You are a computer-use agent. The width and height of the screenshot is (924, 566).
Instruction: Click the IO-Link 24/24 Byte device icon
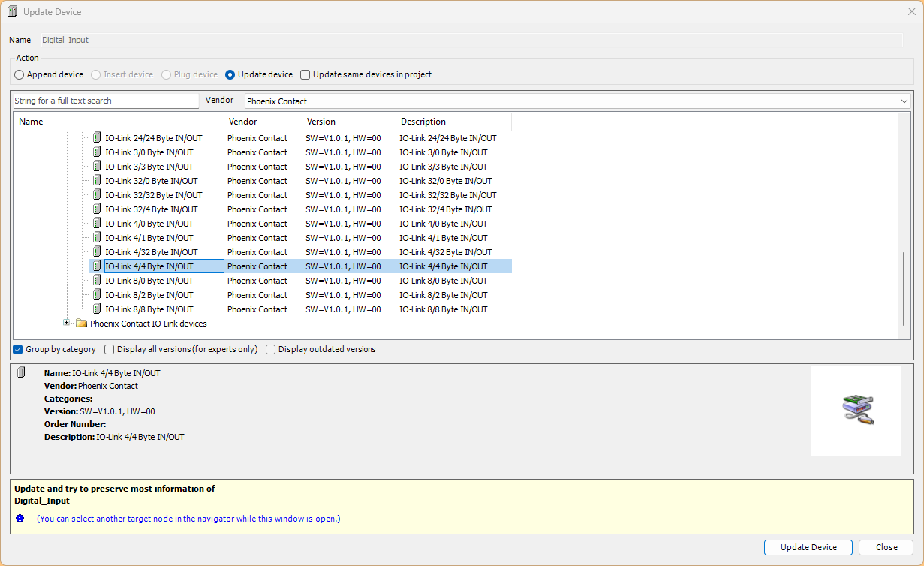97,138
